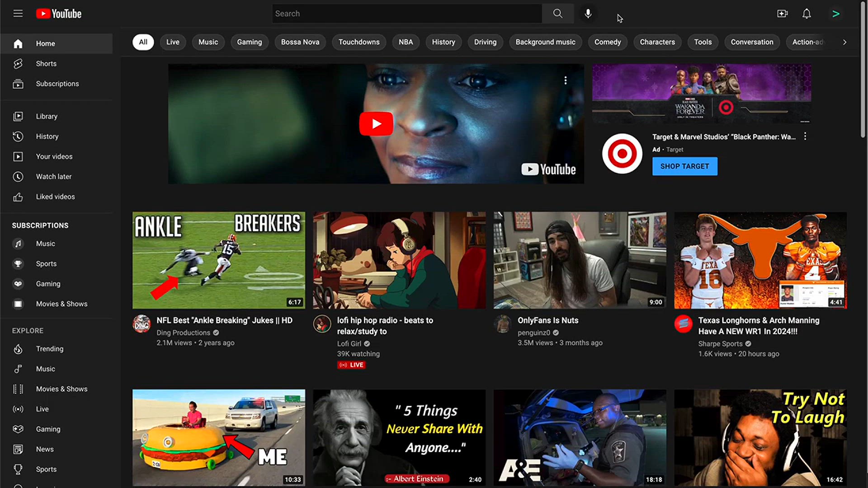
Task: Click the YouTube logo
Action: (x=59, y=14)
